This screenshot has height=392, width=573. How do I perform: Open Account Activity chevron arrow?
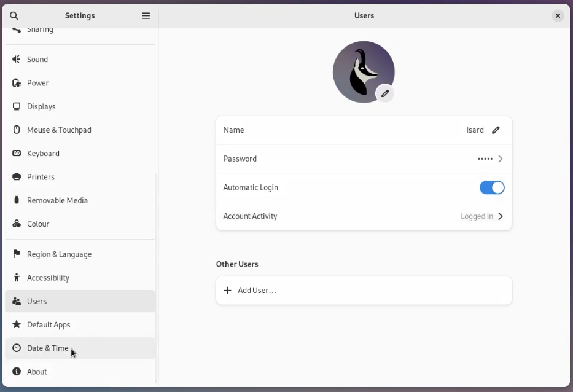[x=501, y=216]
